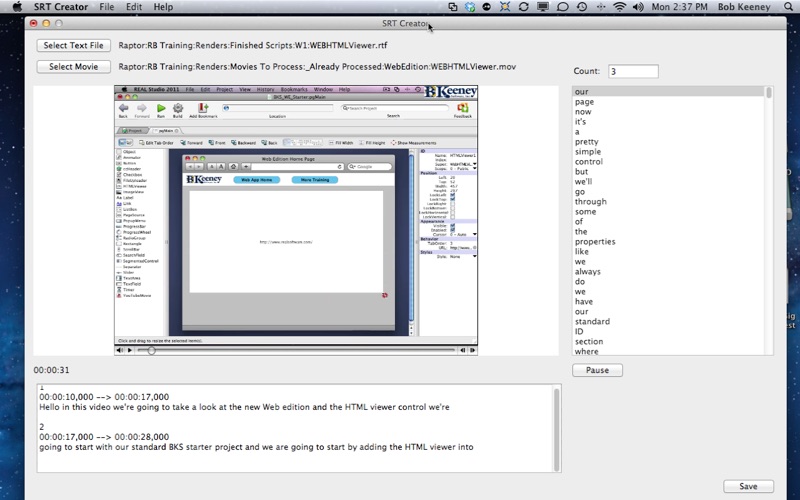
Task: Click the WEBHTMLViewer movie preview frame
Action: [296, 215]
